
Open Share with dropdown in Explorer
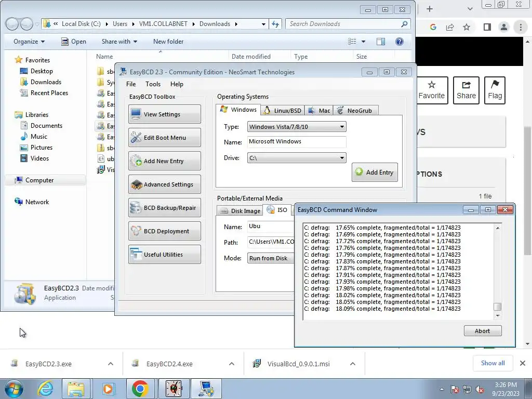coord(119,42)
